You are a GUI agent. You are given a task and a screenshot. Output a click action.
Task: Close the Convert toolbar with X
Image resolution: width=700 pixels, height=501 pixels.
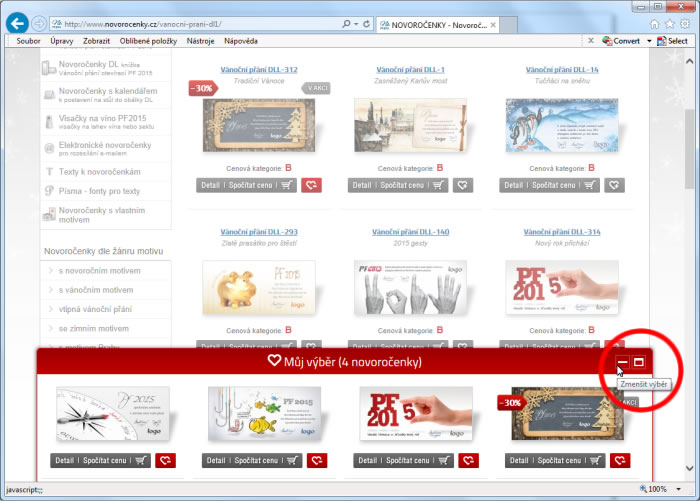591,41
